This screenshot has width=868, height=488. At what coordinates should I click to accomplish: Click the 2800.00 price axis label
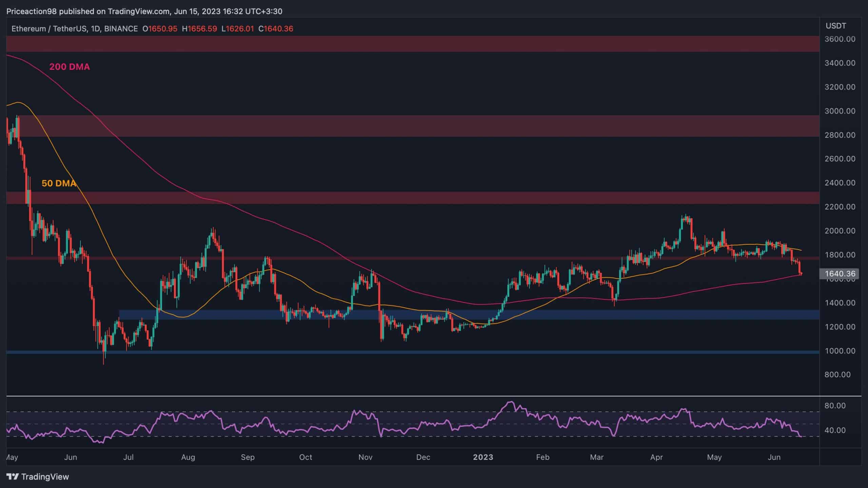point(840,135)
